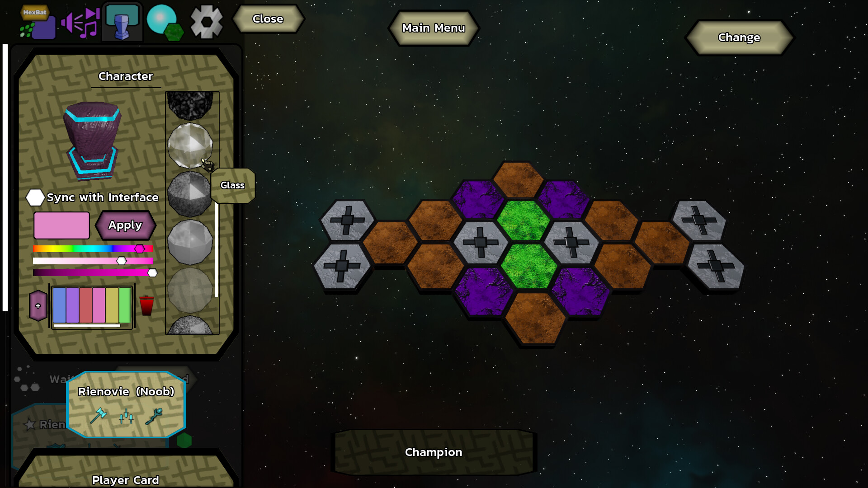Screen dimensions: 868x488
Task: Click the Apply button
Action: point(125,225)
